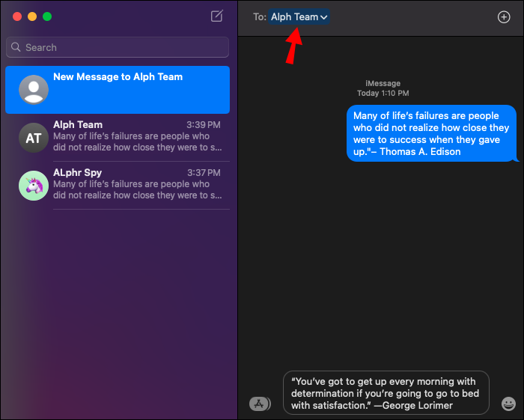Expand the Alph Team recipient dropdown
The image size is (524, 420).
pos(324,17)
